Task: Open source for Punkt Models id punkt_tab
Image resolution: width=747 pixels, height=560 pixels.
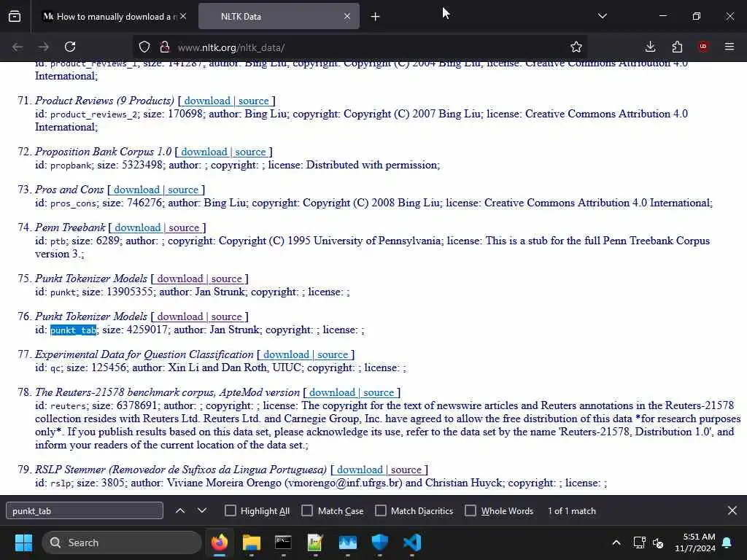Action: [226, 317]
